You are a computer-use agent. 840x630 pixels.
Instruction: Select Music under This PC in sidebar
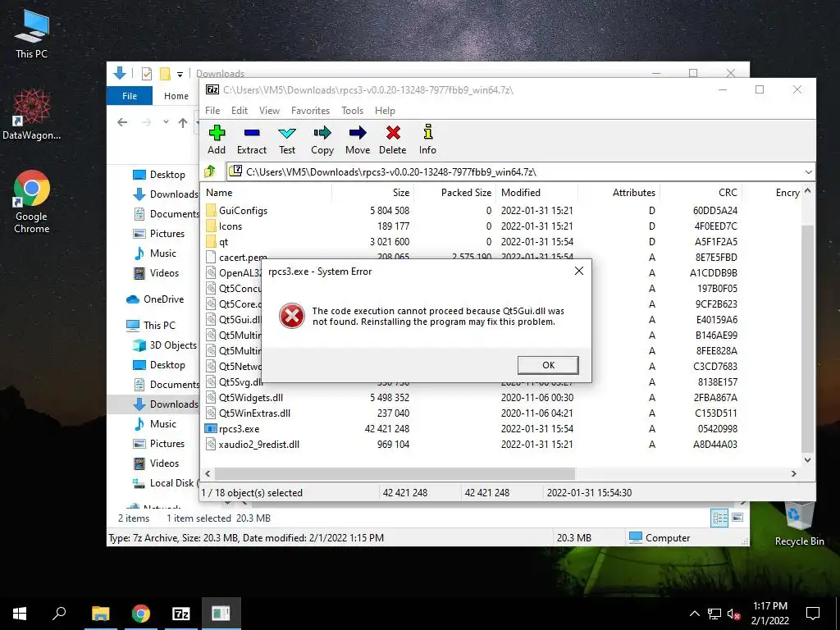[x=156, y=424]
